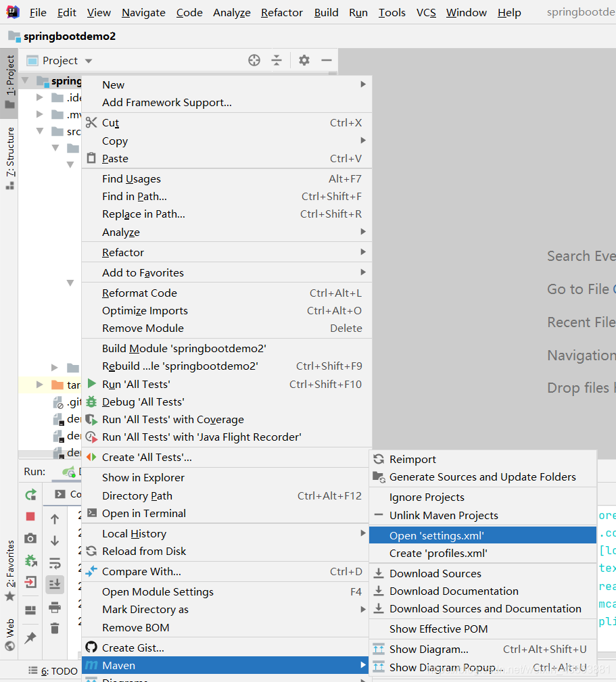This screenshot has height=682, width=616.
Task: Expand the .mvn folder node
Action: coord(40,114)
